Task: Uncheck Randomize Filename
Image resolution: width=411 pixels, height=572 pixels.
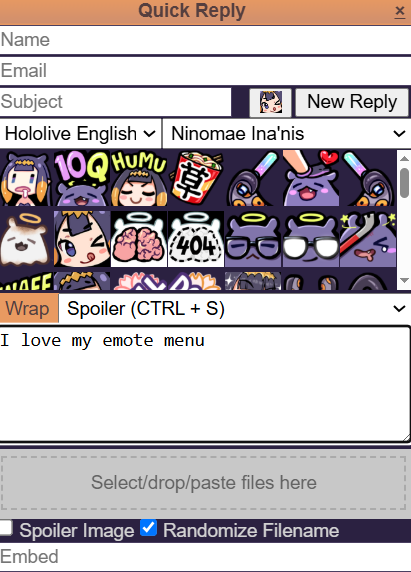Action: [148, 528]
